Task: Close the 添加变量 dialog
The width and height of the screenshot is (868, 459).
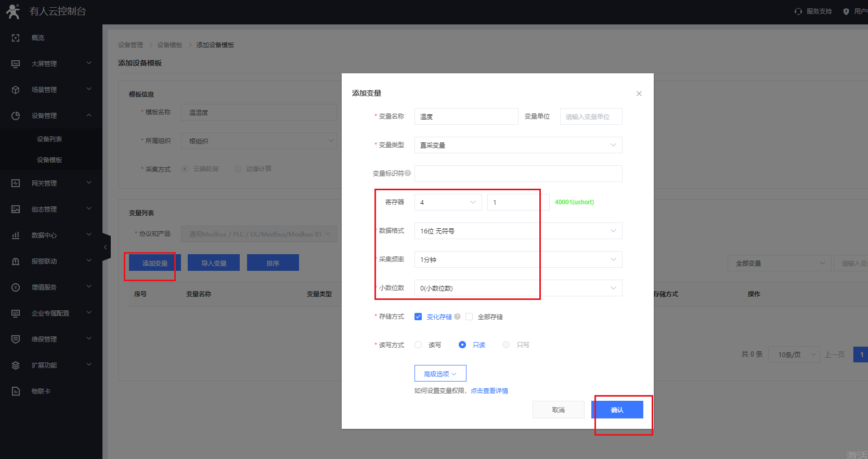Action: (639, 94)
